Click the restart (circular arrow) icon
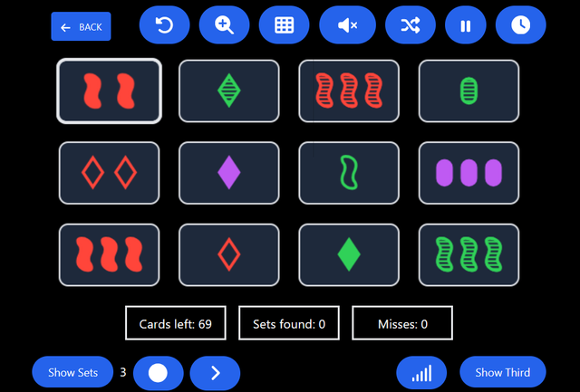 pyautogui.click(x=165, y=25)
